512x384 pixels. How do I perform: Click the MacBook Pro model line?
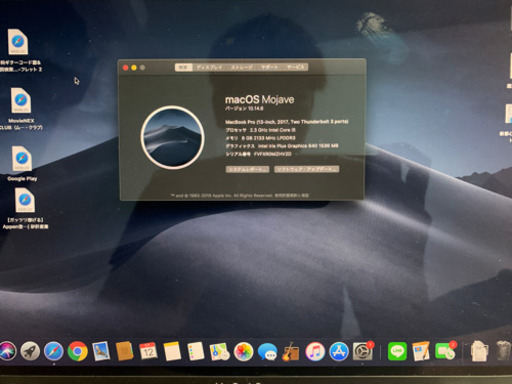click(287, 122)
